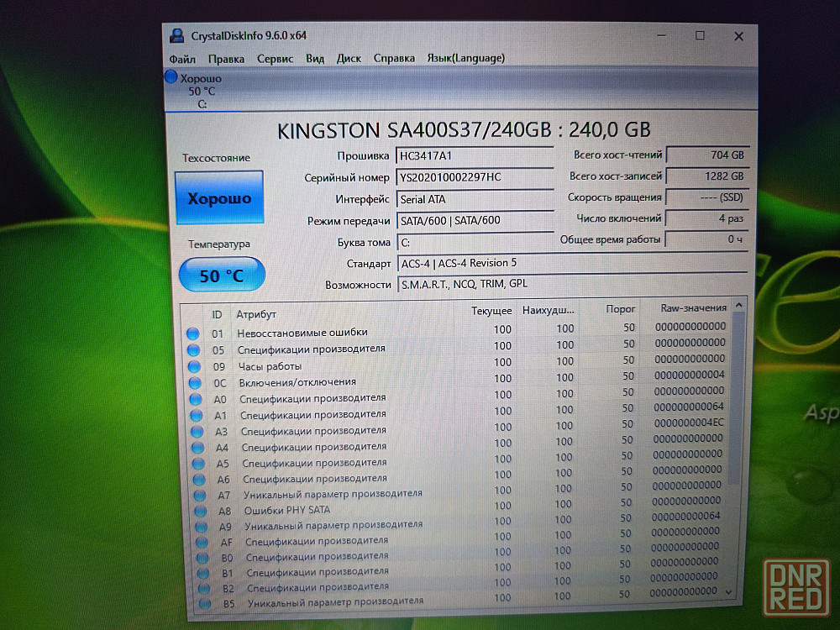Click the blue Хорошо health status button
Image resolution: width=840 pixels, height=630 pixels.
point(219,197)
